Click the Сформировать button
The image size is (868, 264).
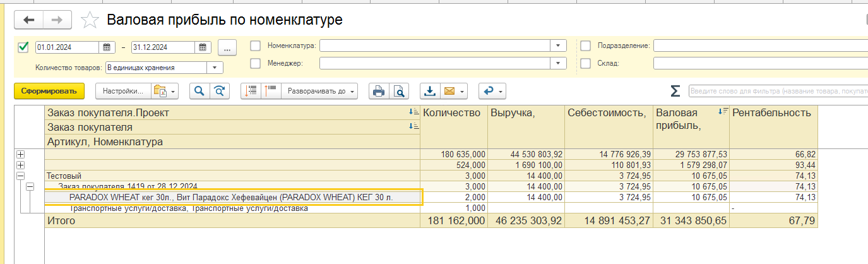[x=49, y=92]
